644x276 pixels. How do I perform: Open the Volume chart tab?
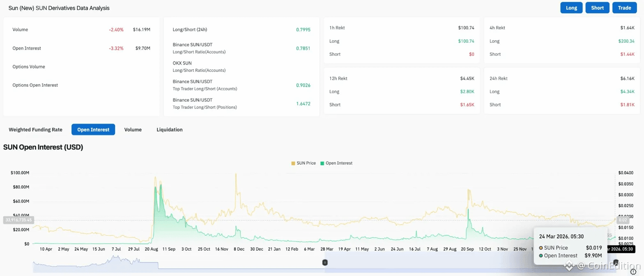[x=133, y=129]
